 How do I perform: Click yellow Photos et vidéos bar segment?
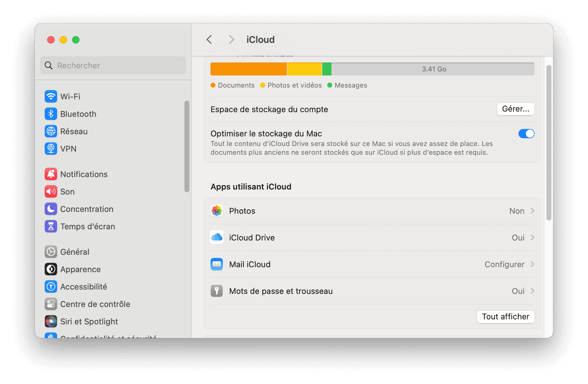tap(305, 69)
